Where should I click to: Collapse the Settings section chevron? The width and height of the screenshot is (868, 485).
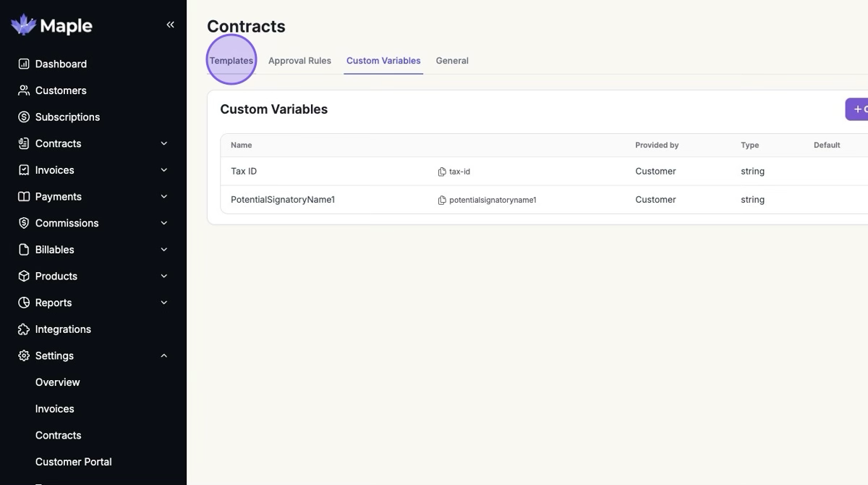(164, 355)
